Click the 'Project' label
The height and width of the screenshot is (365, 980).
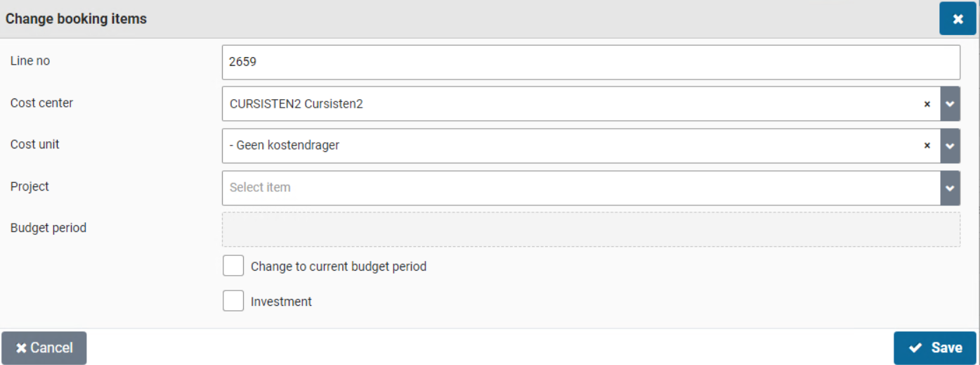[30, 186]
